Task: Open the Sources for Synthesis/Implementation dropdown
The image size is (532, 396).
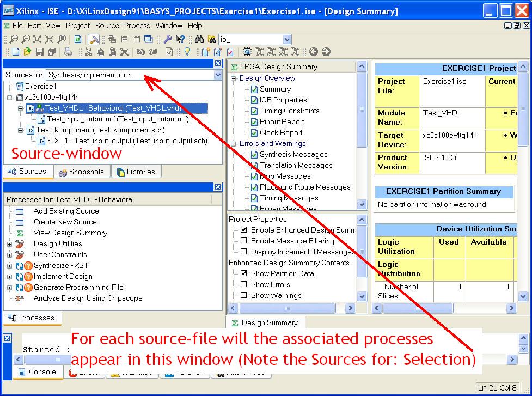Action: [x=218, y=75]
